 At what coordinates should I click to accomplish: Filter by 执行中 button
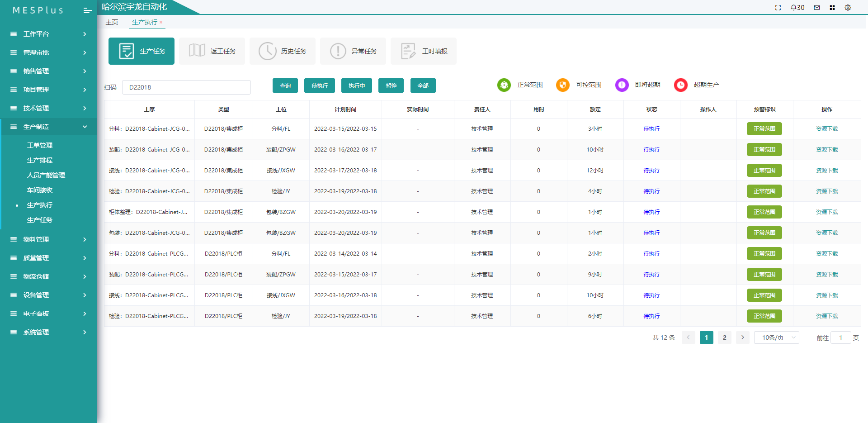pos(357,86)
